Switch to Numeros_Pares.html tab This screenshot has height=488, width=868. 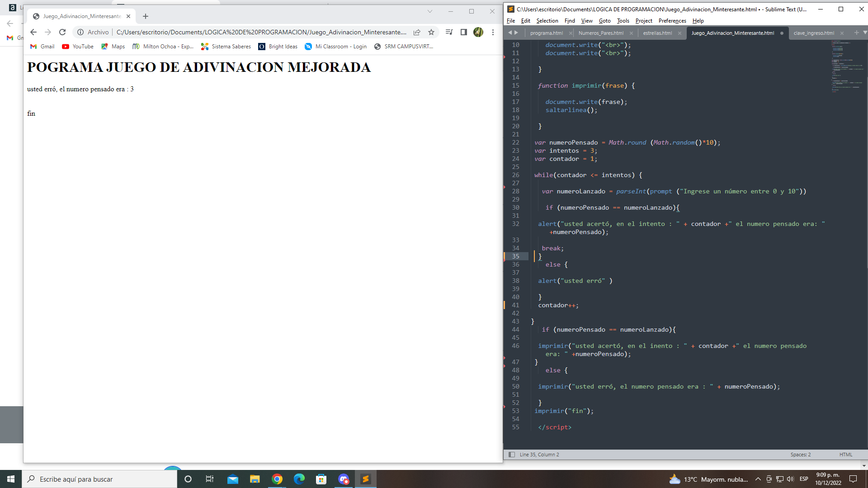pyautogui.click(x=601, y=33)
